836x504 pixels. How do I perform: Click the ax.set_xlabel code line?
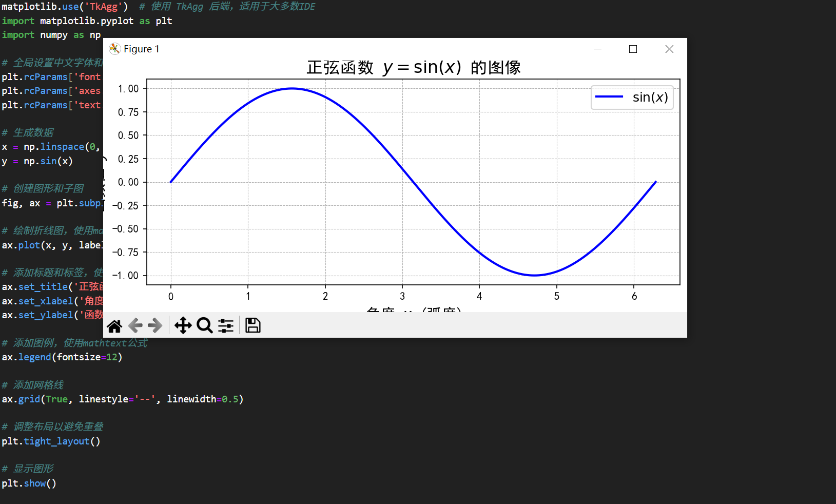click(52, 301)
